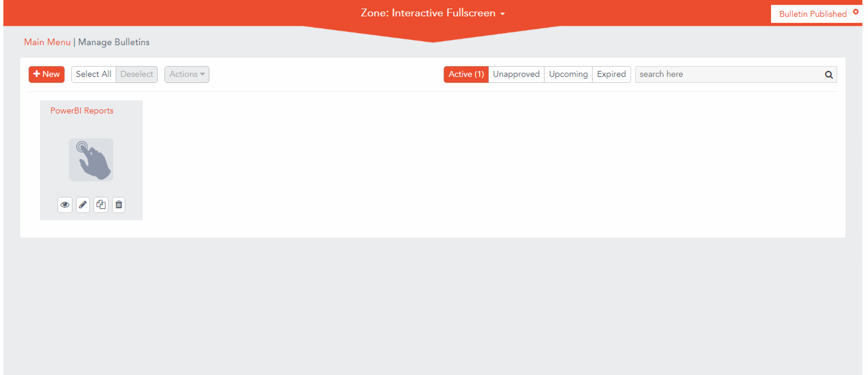
Task: Click the Deselect button
Action: pyautogui.click(x=137, y=74)
